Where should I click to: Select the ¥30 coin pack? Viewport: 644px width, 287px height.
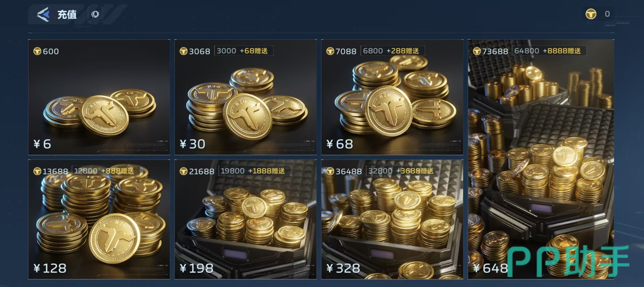246,97
